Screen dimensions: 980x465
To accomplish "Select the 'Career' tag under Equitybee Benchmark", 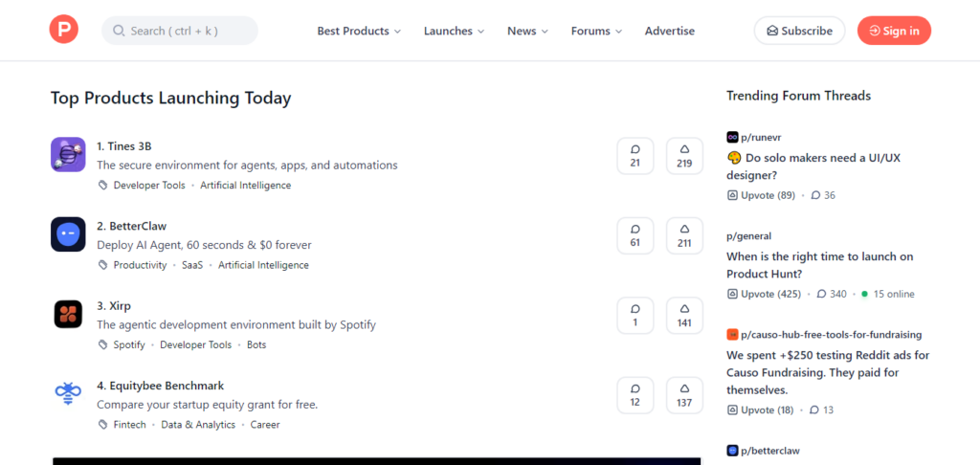I will (x=265, y=425).
